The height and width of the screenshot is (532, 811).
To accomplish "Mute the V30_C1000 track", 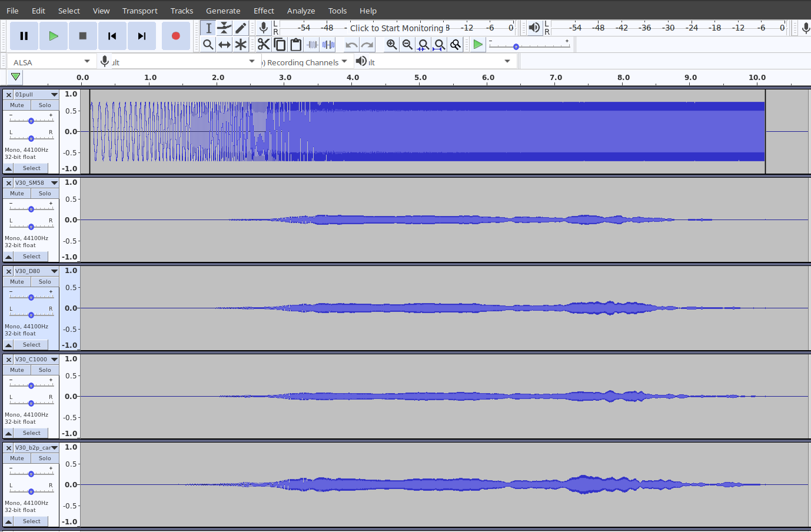I will [x=17, y=370].
